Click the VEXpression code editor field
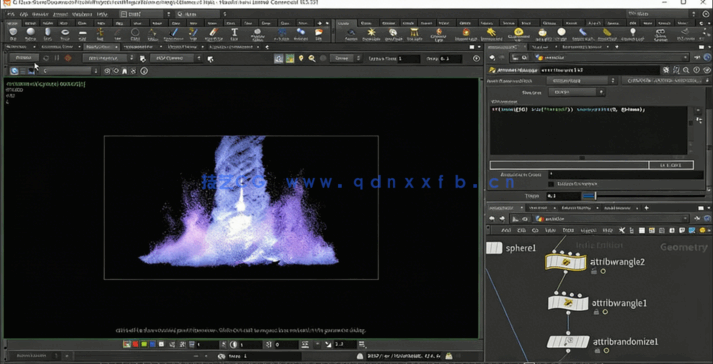713x364 pixels. (x=589, y=131)
